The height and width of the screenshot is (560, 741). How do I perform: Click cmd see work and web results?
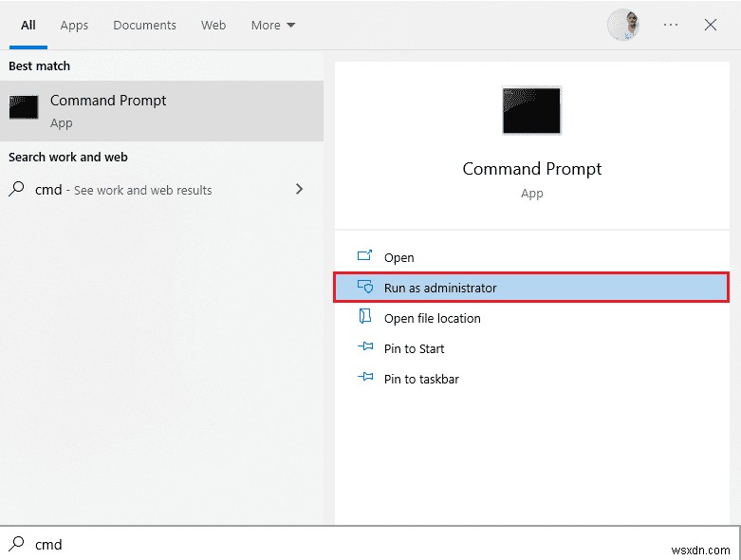123,190
